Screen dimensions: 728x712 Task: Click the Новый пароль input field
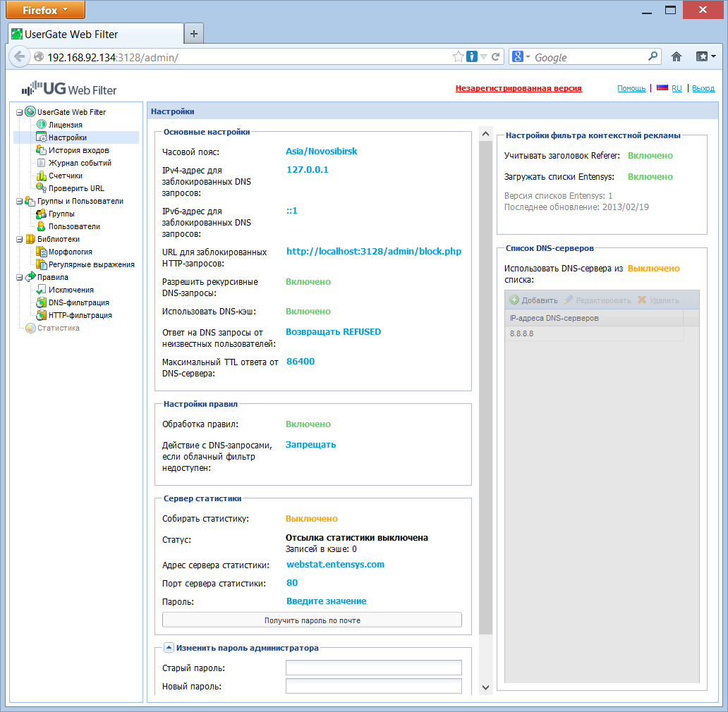click(x=374, y=686)
